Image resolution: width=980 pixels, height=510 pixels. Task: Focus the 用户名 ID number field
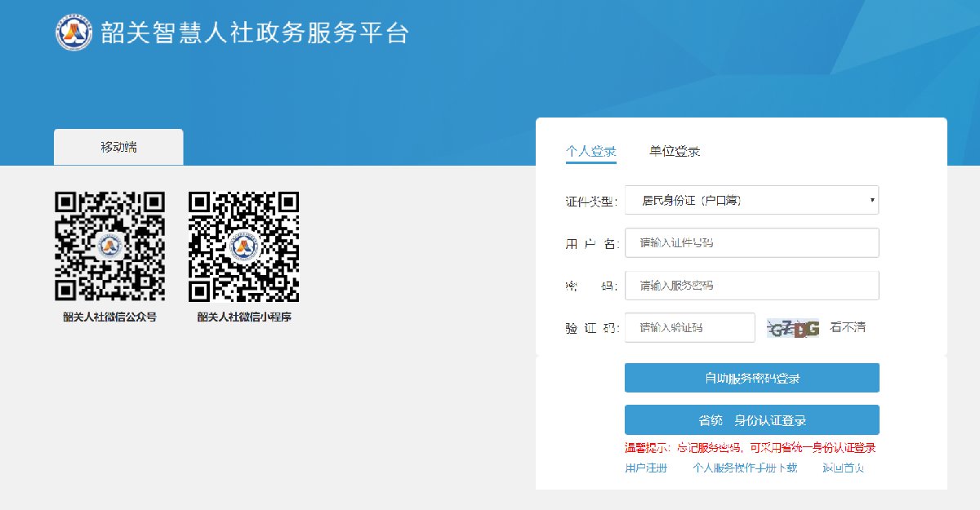click(x=751, y=242)
